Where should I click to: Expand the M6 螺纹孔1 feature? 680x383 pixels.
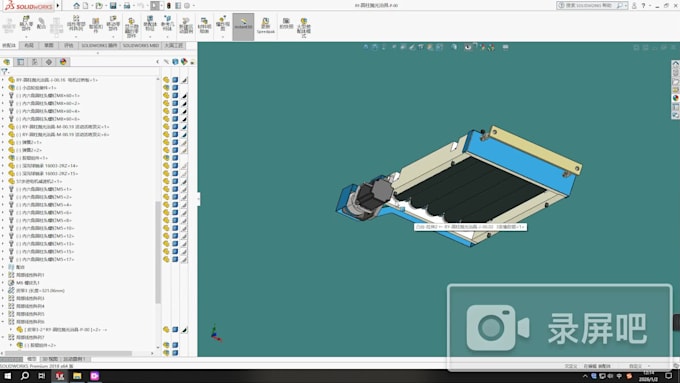pyautogui.click(x=3, y=283)
